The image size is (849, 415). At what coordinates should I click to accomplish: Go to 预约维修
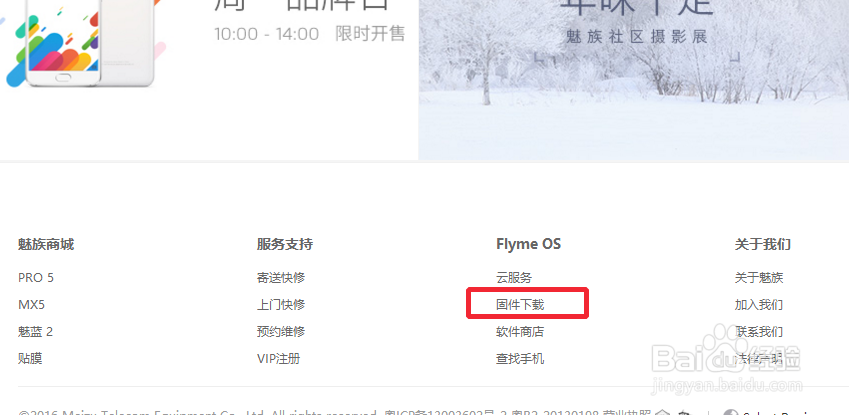(281, 332)
